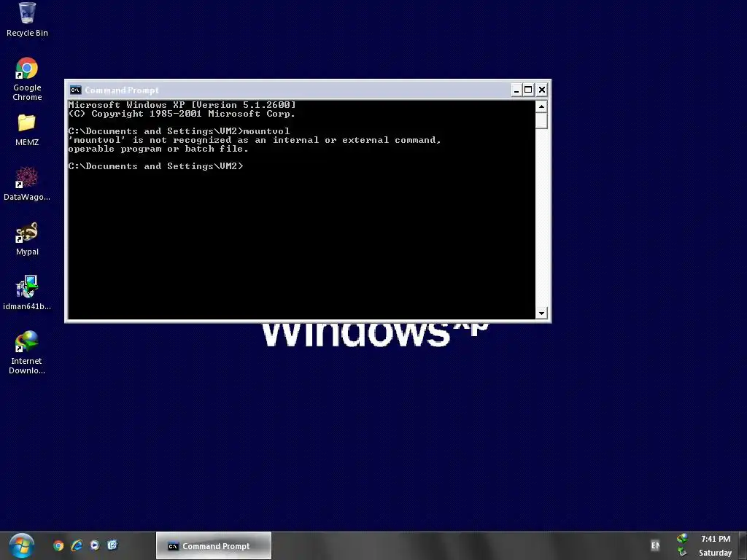
Task: Click the 7:41 PM clock in tray
Action: pyautogui.click(x=716, y=539)
